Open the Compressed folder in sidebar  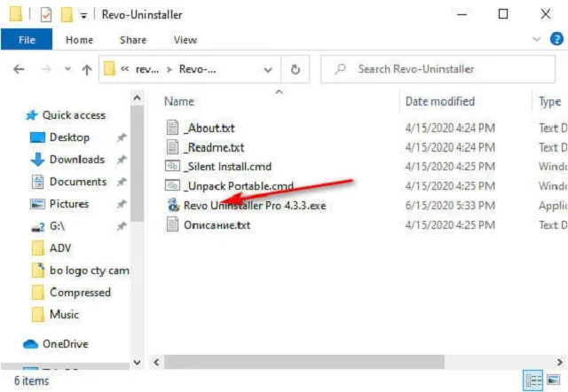coord(80,292)
